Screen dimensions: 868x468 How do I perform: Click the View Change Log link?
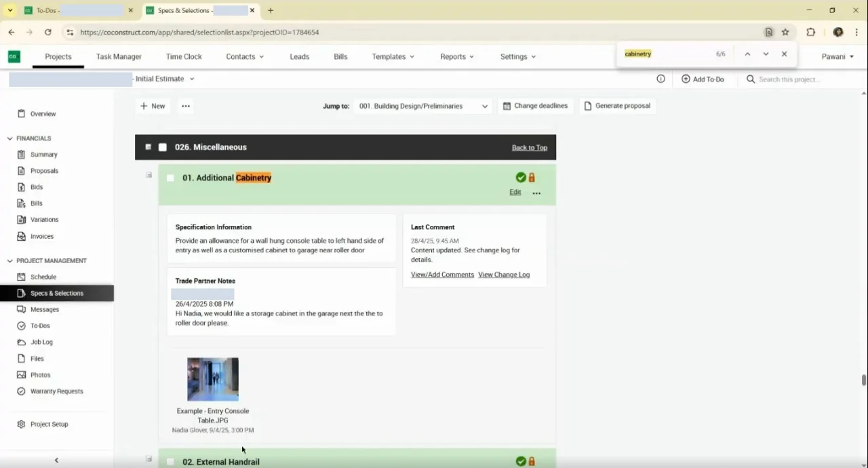pos(504,275)
